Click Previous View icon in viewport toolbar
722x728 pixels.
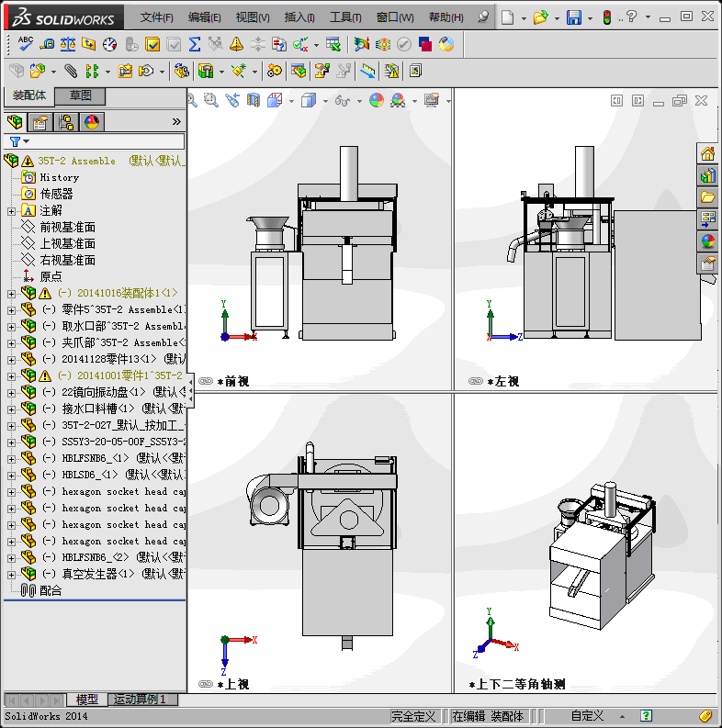232,100
